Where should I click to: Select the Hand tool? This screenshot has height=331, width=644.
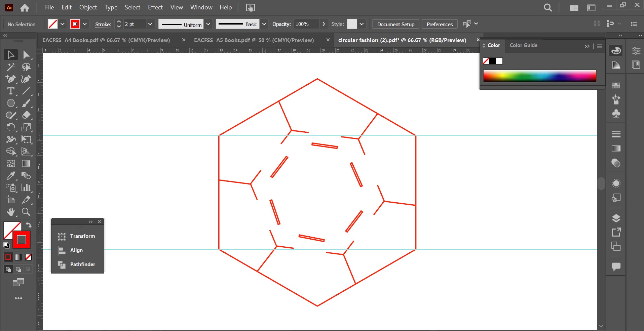11,212
